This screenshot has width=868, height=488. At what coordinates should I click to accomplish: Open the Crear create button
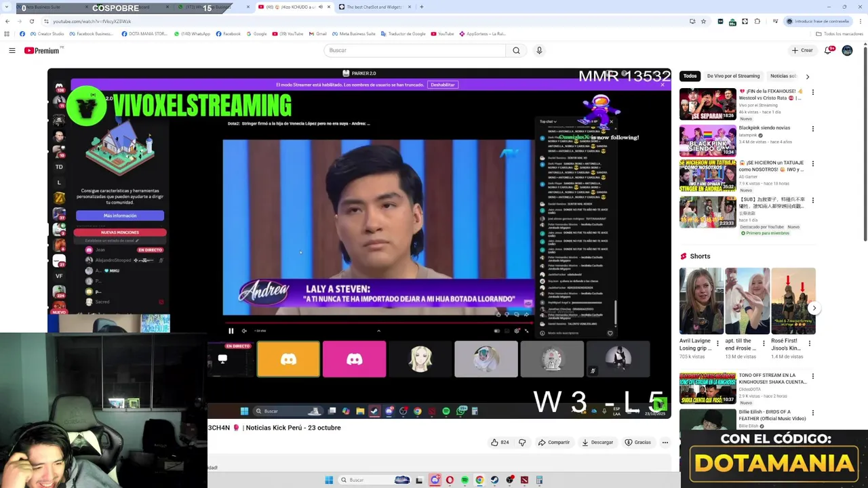tap(802, 50)
